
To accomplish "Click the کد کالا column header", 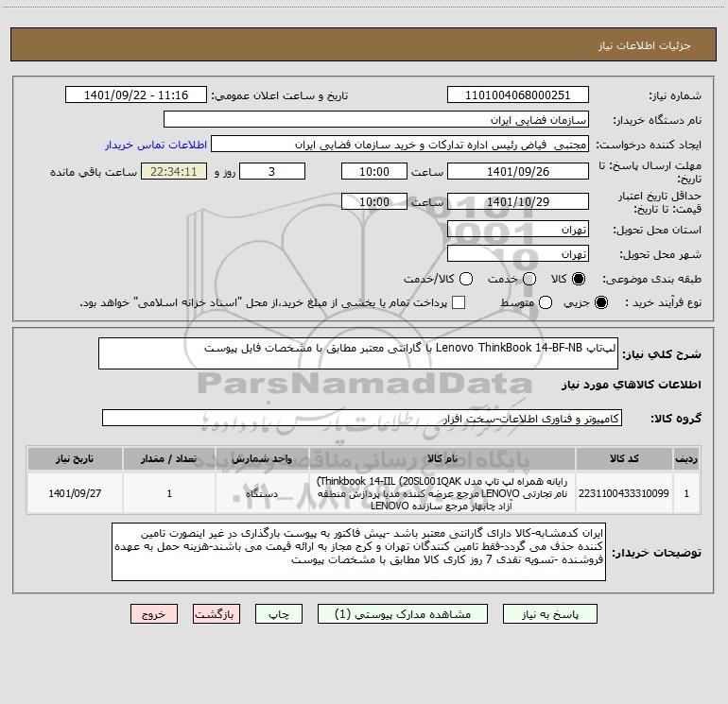I will click(x=624, y=458).
